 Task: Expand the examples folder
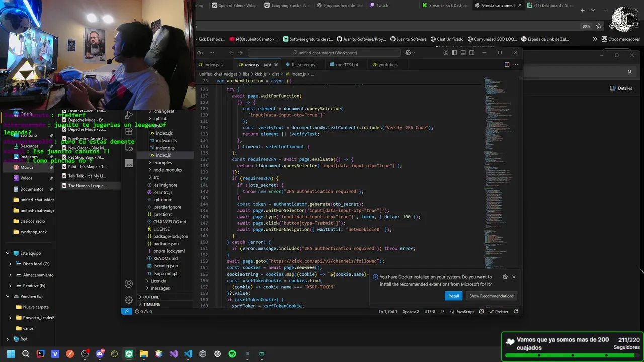point(163,162)
